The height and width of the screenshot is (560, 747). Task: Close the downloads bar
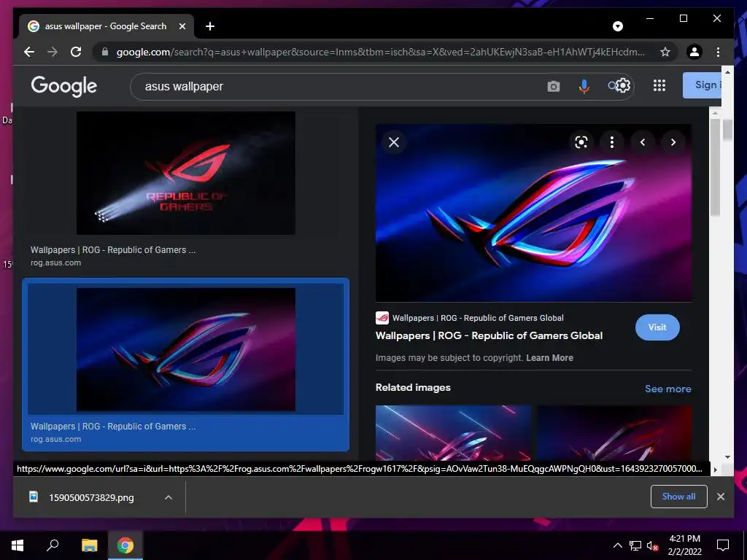click(x=720, y=497)
